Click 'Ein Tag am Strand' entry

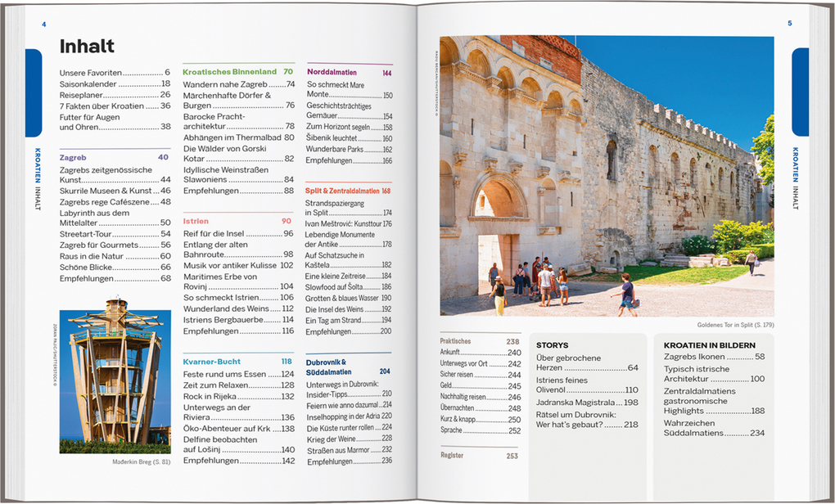point(348,321)
